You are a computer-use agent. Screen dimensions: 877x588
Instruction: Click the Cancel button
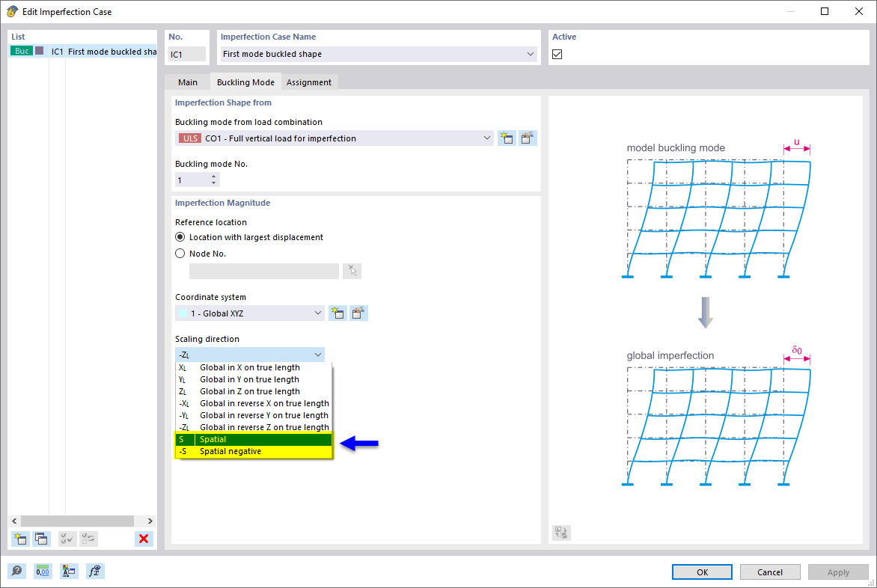(770, 572)
